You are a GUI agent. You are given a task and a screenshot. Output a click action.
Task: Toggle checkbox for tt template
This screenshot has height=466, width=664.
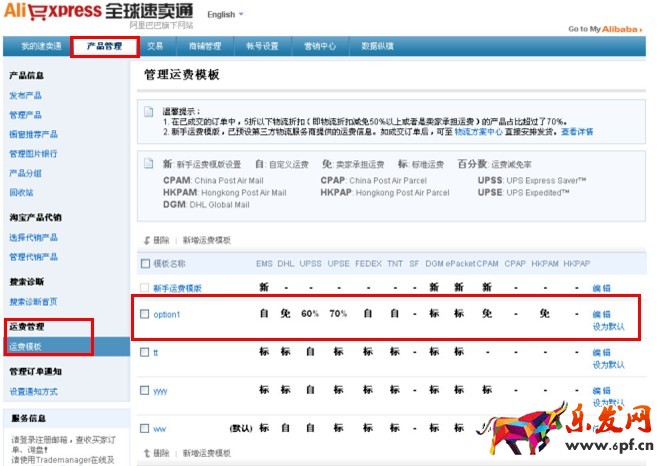tap(144, 352)
